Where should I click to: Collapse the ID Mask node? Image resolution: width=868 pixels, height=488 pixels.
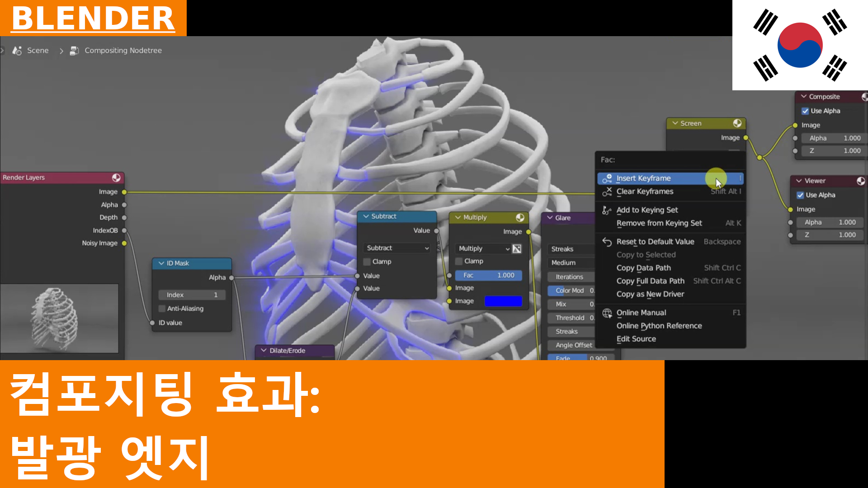point(161,263)
